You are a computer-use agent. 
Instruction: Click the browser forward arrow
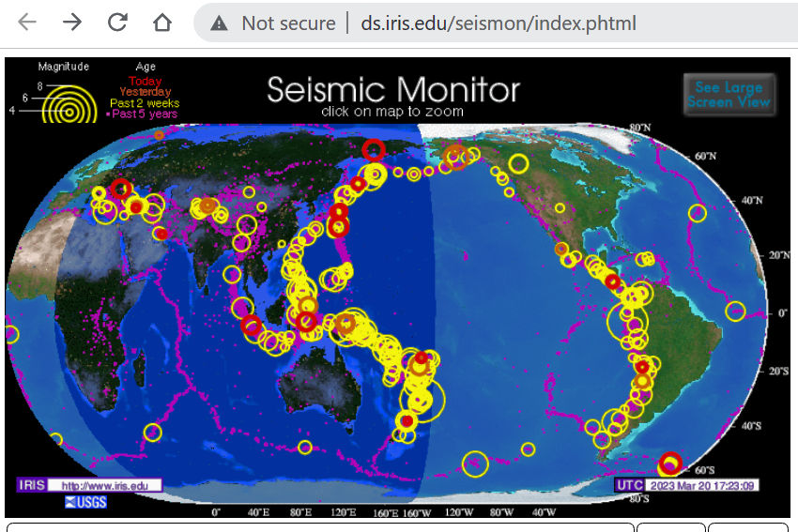(72, 23)
